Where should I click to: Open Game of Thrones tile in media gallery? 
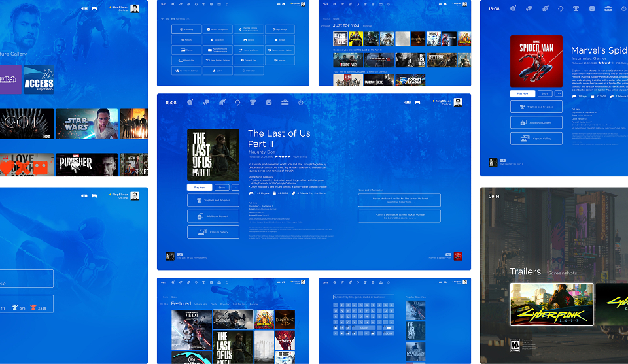point(27,124)
